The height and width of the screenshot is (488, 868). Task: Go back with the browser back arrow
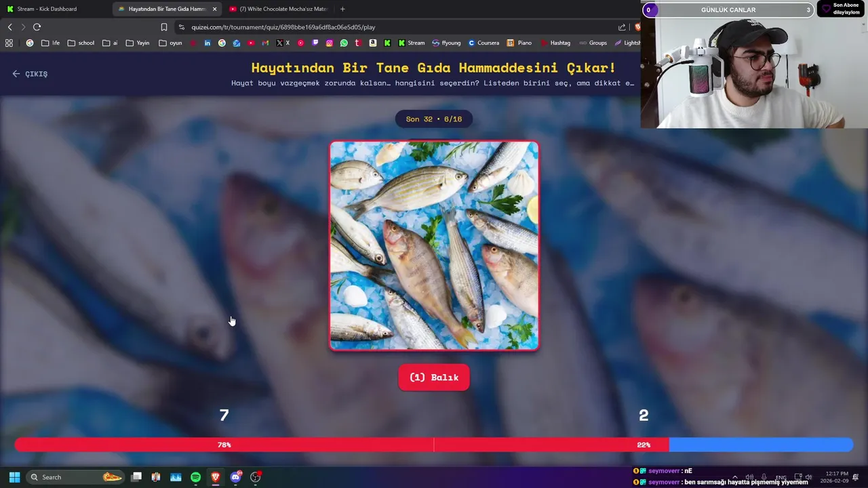coord(9,27)
